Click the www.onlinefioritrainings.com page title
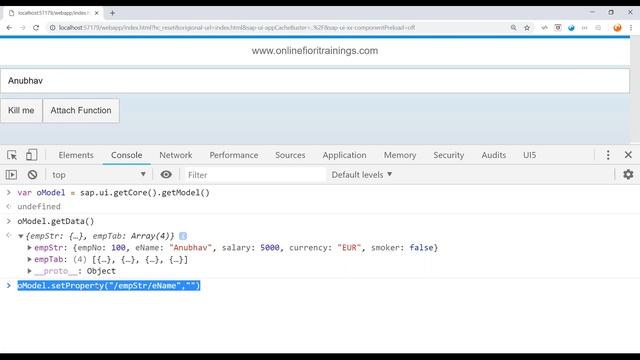The width and height of the screenshot is (640, 360). (x=315, y=51)
